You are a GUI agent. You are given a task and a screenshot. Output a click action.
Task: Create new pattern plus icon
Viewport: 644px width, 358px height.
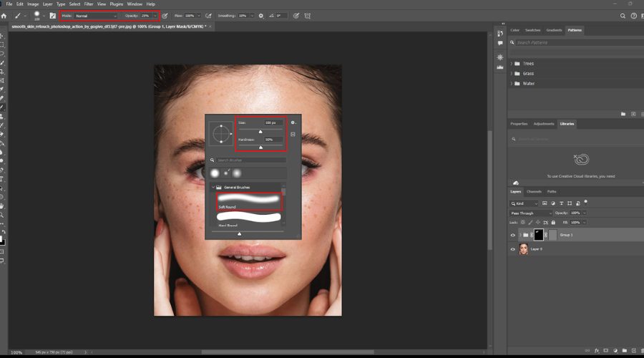(633, 114)
